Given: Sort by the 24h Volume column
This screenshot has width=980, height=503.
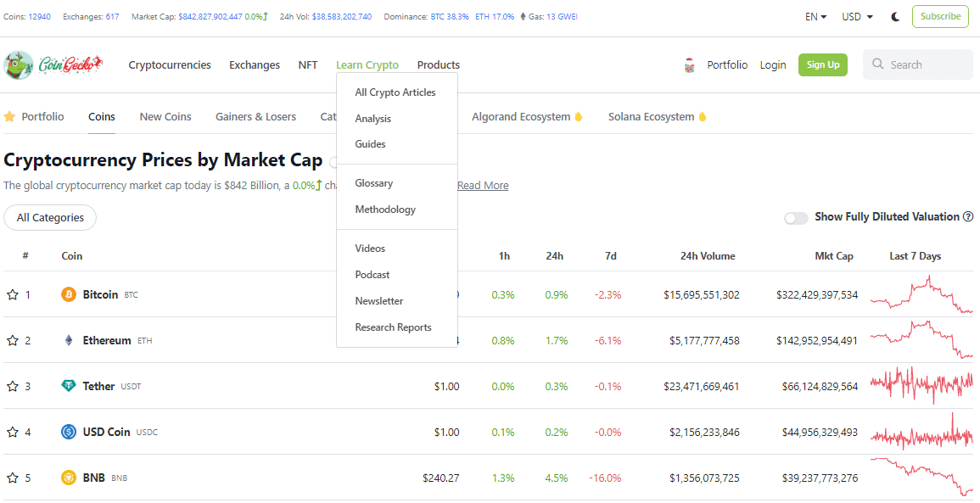Looking at the screenshot, I should 708,256.
